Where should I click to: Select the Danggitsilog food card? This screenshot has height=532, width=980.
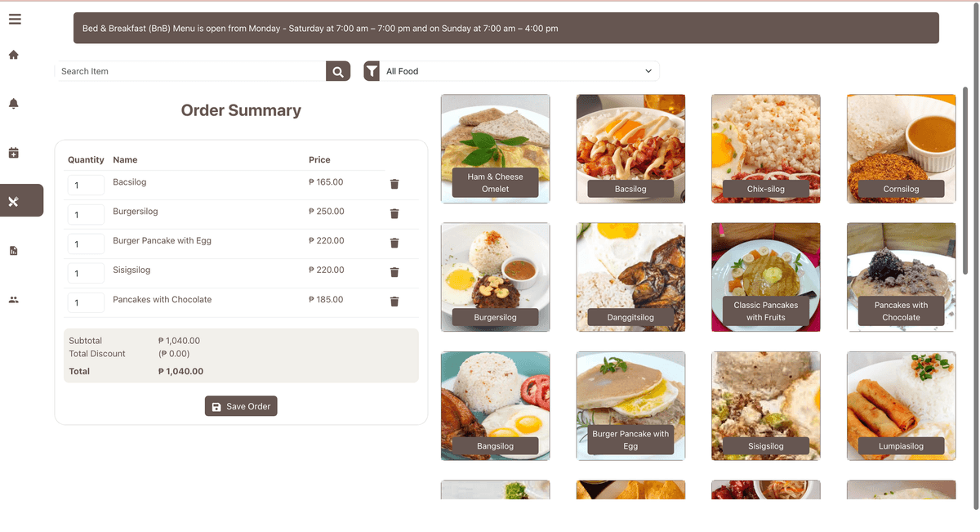point(630,277)
